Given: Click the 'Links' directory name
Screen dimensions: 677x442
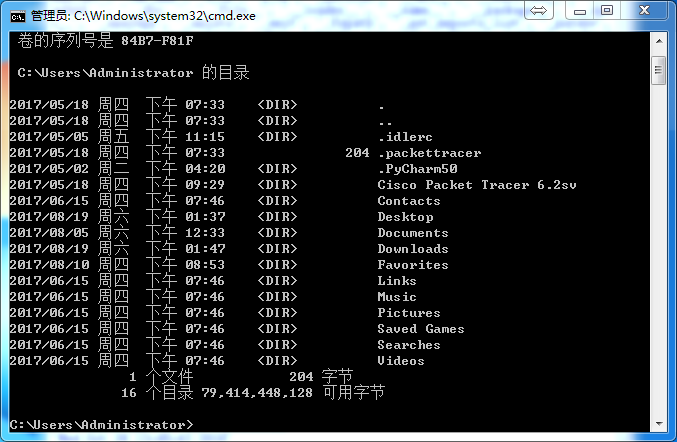Looking at the screenshot, I should pyautogui.click(x=397, y=281).
